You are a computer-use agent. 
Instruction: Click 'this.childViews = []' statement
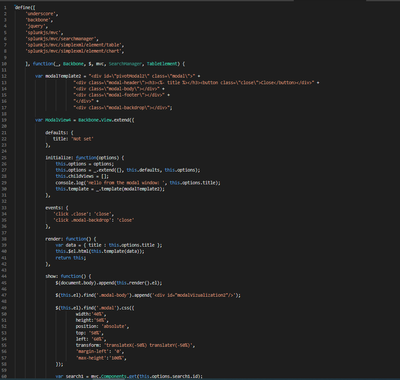pyautogui.click(x=82, y=176)
